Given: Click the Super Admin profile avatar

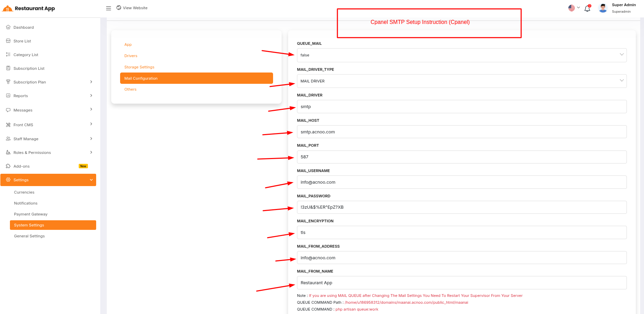Looking at the screenshot, I should point(603,8).
